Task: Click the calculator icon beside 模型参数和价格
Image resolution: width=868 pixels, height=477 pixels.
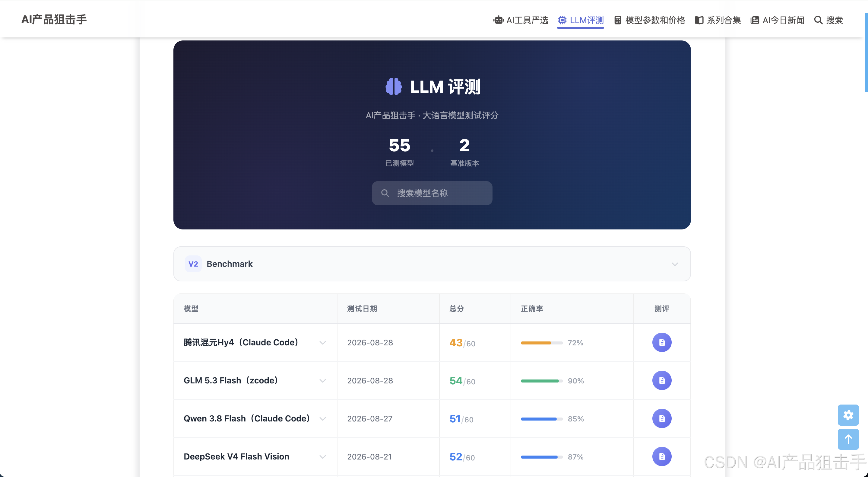Action: point(618,20)
